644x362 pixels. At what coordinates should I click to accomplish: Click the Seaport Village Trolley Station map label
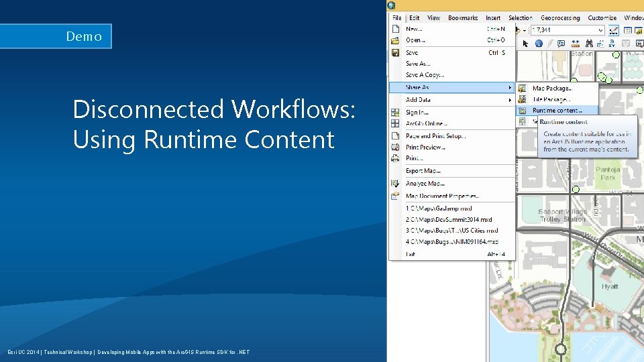[x=563, y=215]
